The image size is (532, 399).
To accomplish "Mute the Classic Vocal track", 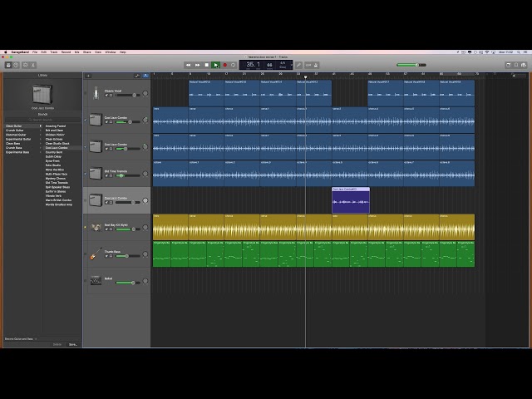I will [x=106, y=96].
